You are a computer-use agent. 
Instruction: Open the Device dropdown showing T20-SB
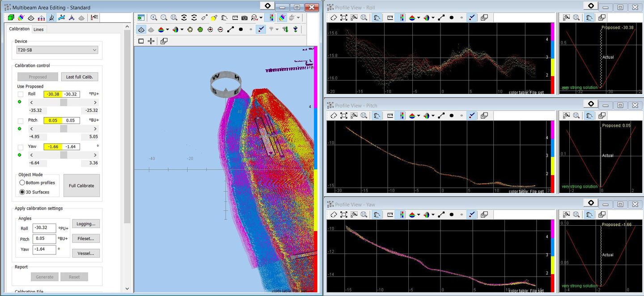(57, 50)
